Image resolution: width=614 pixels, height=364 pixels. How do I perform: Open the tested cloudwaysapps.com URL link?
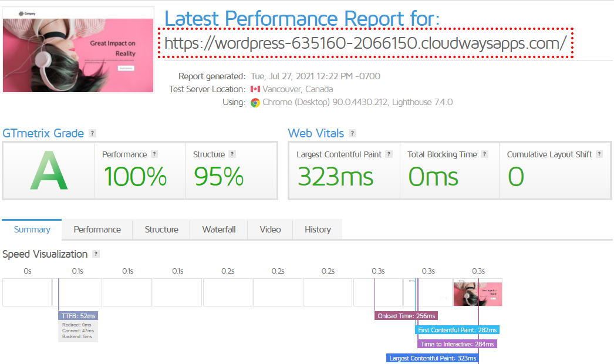point(365,43)
